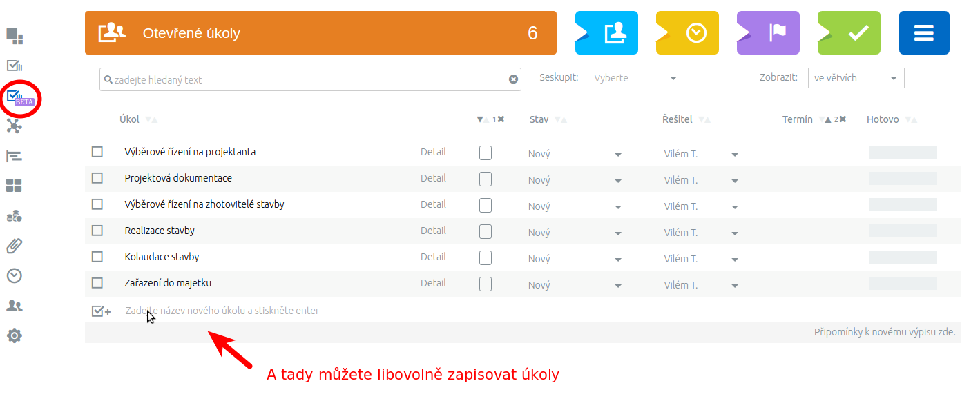Open the paperclip attachments sidebar icon
Image resolution: width=980 pixels, height=410 pixels.
(15, 246)
